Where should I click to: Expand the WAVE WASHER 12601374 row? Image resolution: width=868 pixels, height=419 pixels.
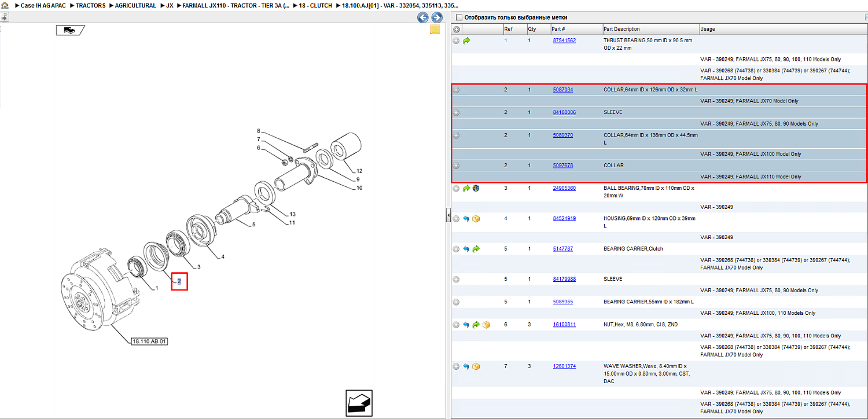(457, 367)
